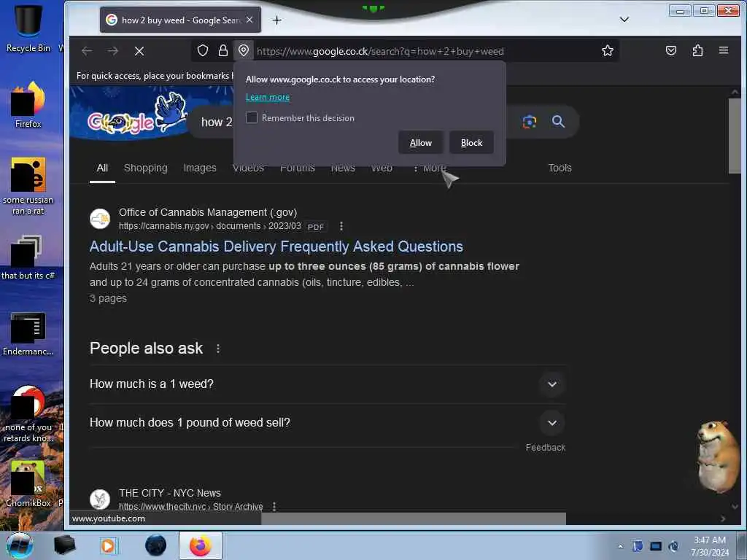
Task: Open the 'some russian ran a rat' desktop icon
Action: tap(28, 186)
